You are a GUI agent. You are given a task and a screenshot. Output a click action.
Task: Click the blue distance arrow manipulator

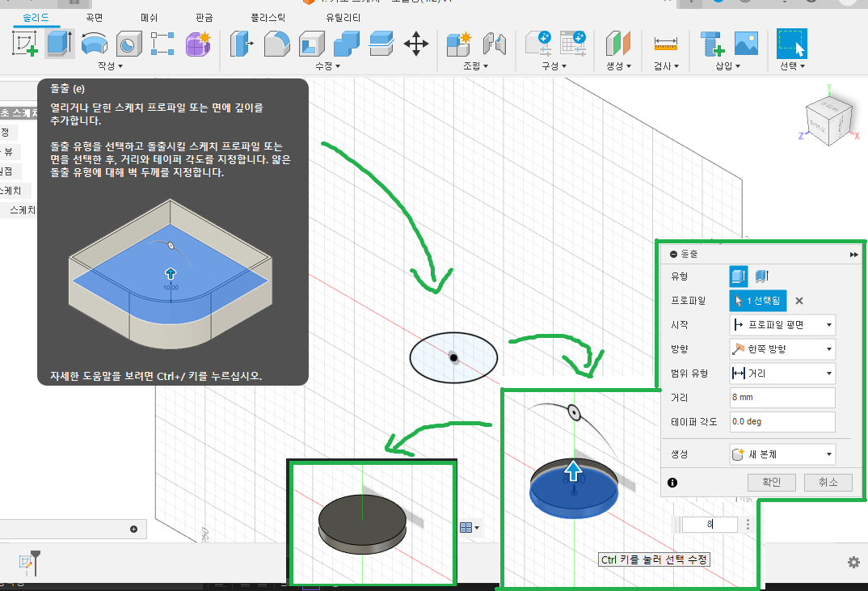tap(574, 471)
